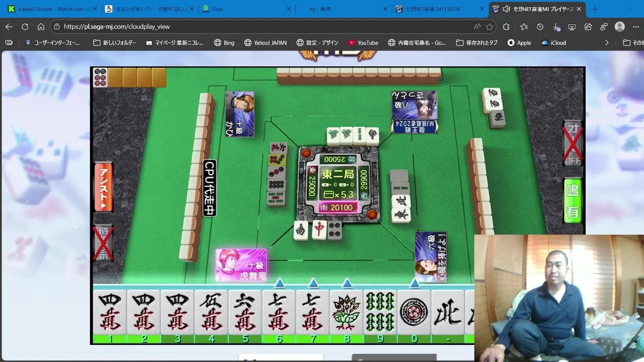Open the マイページ 最新ニコレ bookmark
Image resolution: width=644 pixels, height=362 pixels.
point(175,43)
